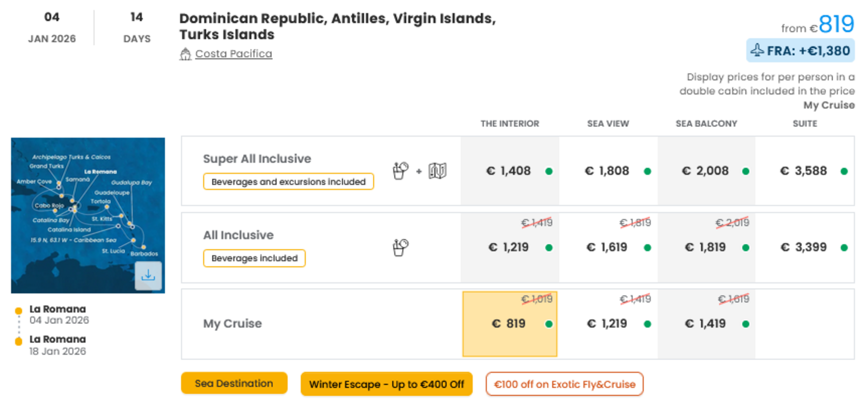Screen dimensions: 868x414
Task: Click the beverages icon in All Inclusive row
Action: pos(400,247)
